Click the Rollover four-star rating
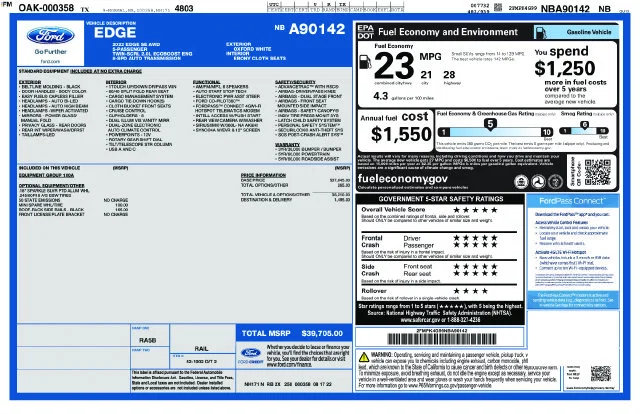This screenshot has width=640, height=414. pyautogui.click(x=471, y=291)
